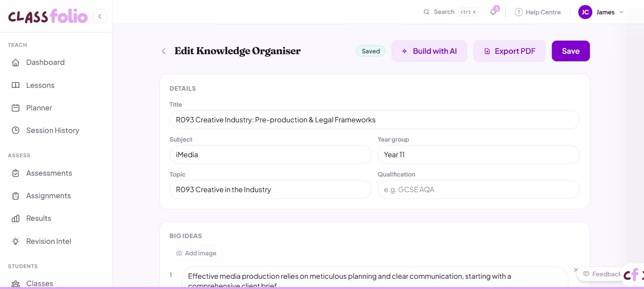Click the ctrl K shortcut hint

tap(468, 12)
